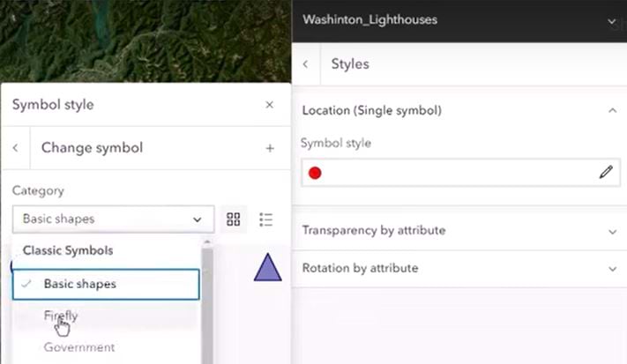Select the purple triangle symbol
The width and height of the screenshot is (627, 364).
click(x=267, y=267)
